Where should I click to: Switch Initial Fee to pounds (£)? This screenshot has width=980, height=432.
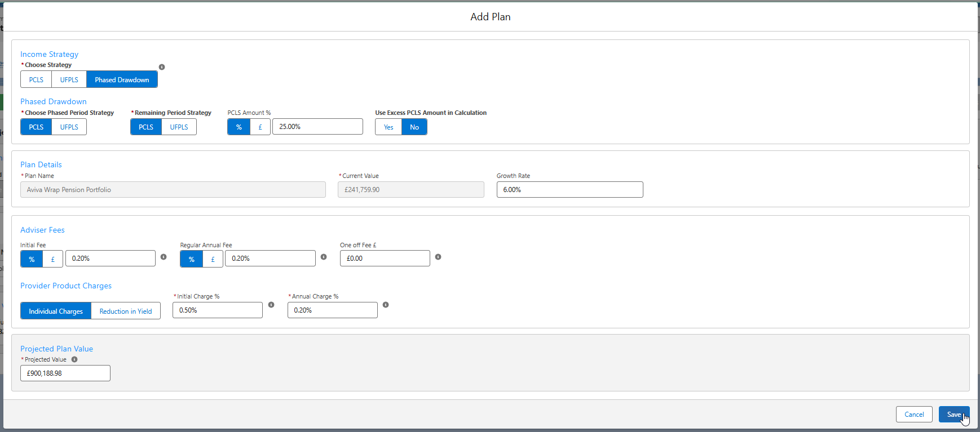(53, 259)
